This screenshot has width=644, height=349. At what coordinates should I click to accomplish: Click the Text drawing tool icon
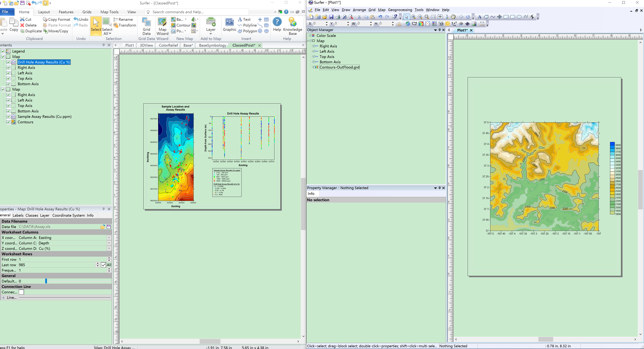(x=479, y=17)
